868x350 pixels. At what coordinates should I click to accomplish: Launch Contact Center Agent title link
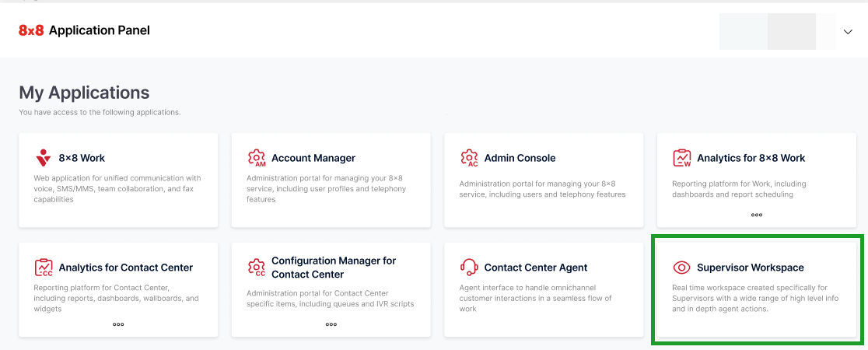click(x=536, y=268)
